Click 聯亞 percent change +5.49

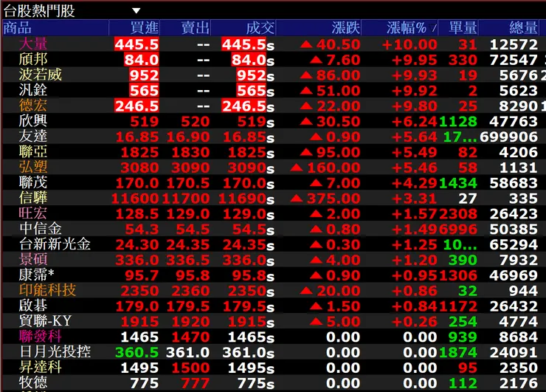click(415, 152)
